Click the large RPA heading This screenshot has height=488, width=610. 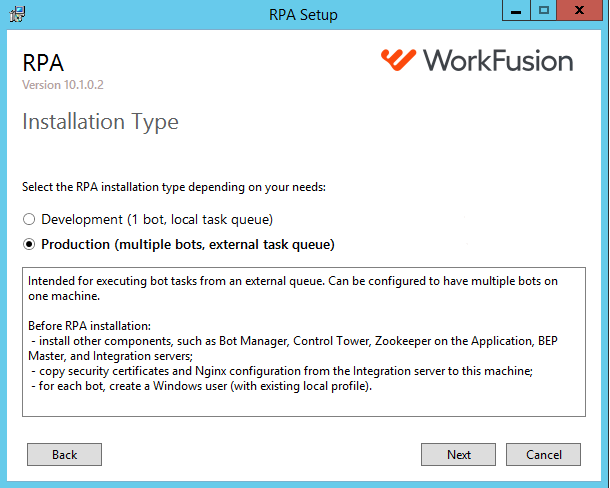(x=43, y=63)
